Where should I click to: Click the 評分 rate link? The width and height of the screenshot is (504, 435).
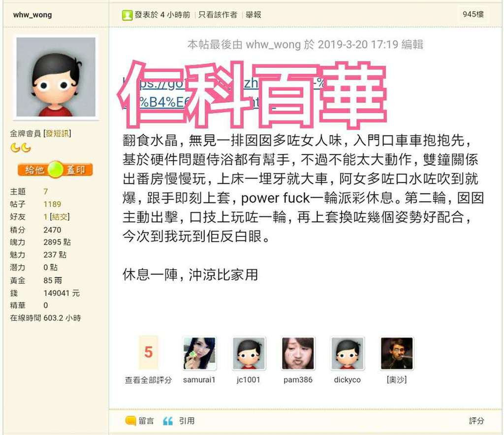476,421
